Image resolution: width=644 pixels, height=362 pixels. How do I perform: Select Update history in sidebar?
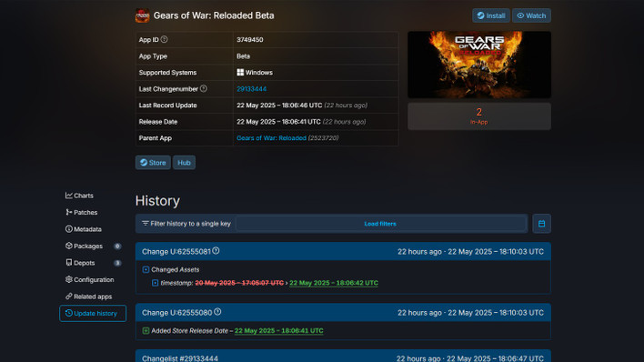pos(93,314)
